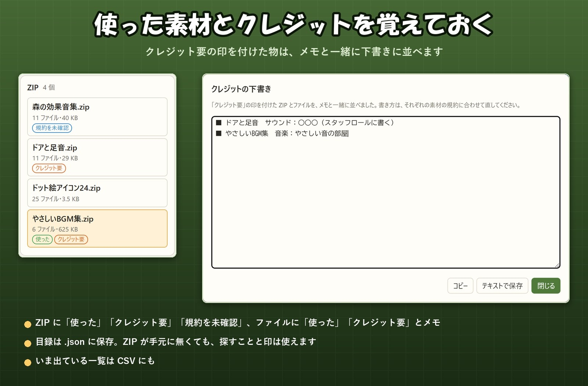Select やさしいBGM集.zip entry
This screenshot has height=386, width=588.
click(97, 228)
